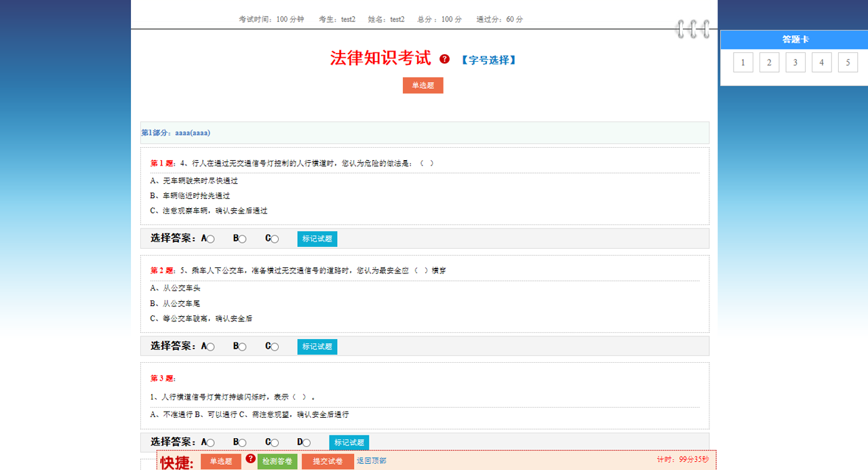Select answer B for question 1
868x470 pixels.
point(243,239)
